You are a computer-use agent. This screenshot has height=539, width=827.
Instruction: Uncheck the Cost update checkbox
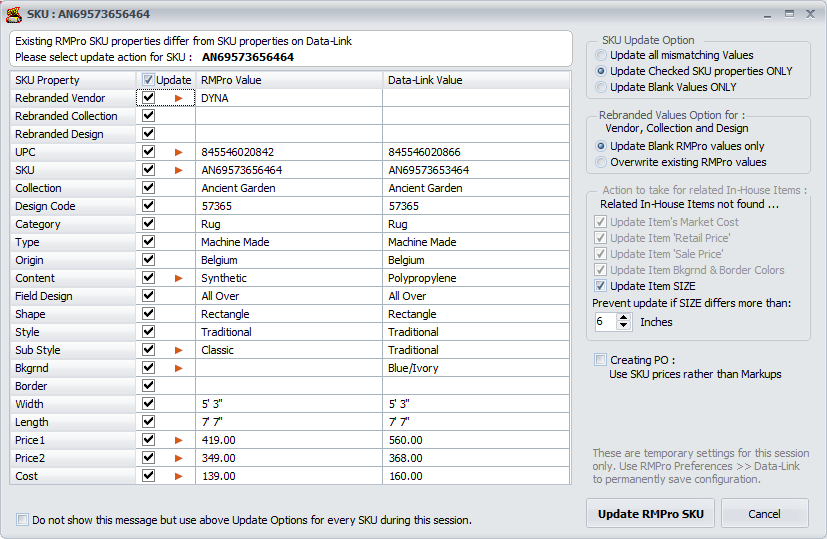[x=148, y=476]
